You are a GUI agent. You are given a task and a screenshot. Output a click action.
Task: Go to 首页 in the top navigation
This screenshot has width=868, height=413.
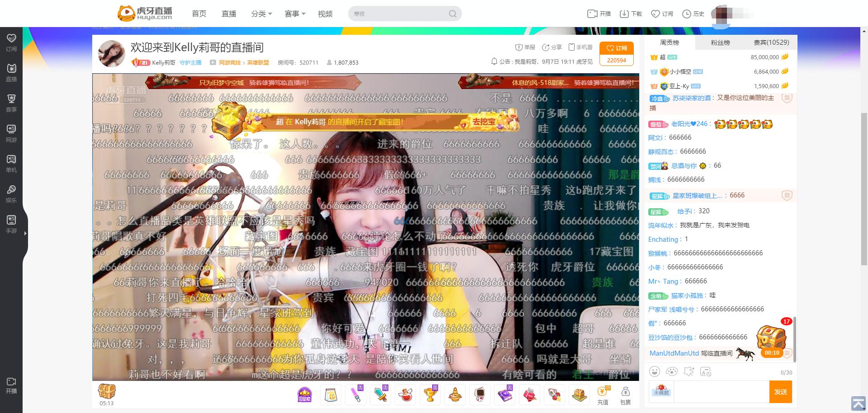(199, 14)
